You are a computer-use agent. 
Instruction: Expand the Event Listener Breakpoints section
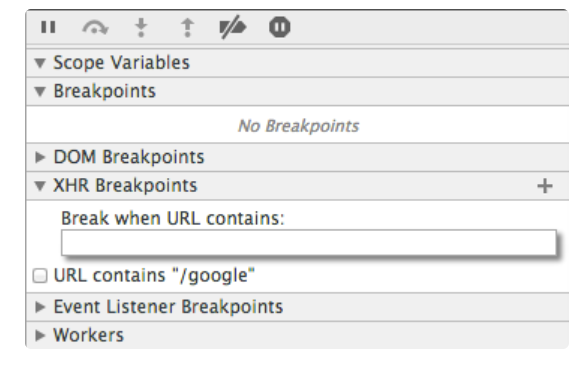40,307
